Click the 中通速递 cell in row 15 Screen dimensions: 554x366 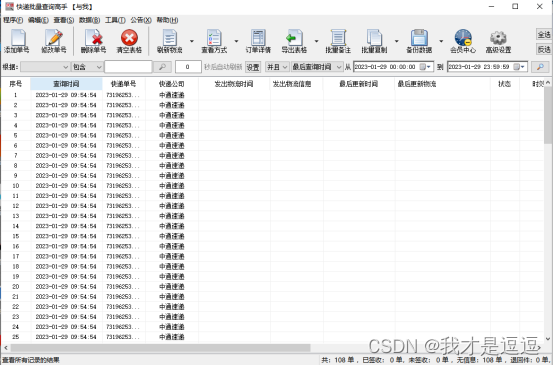(x=171, y=236)
